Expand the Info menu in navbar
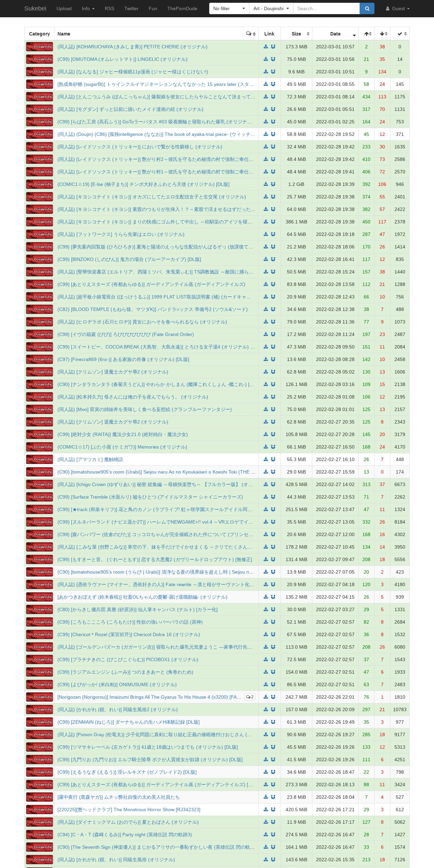Screen dimensions: 434x868 coord(88,8)
